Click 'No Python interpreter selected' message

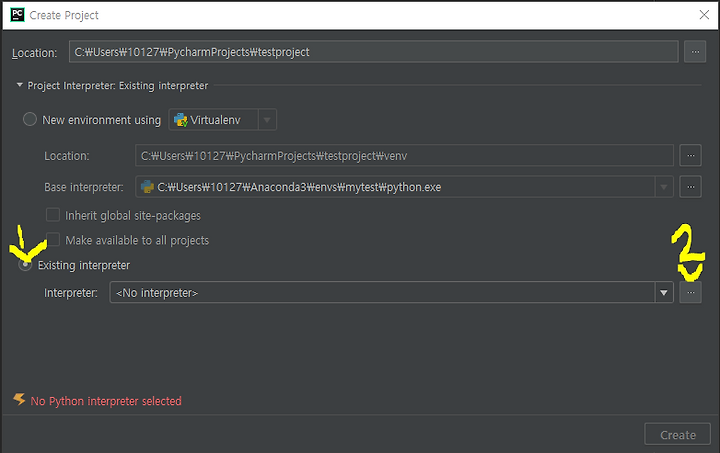tap(106, 401)
